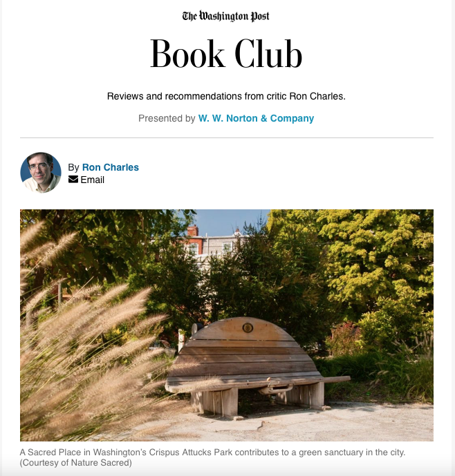Viewport: 455px width, 476px height.
Task: Visit the W. W. Norton & Company sponsor link
Action: pyautogui.click(x=256, y=118)
